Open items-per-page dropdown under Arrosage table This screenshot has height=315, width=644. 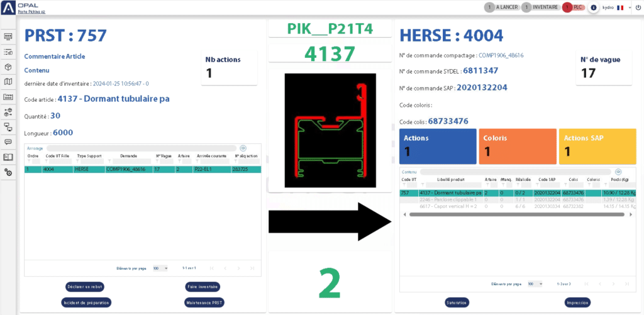point(160,268)
